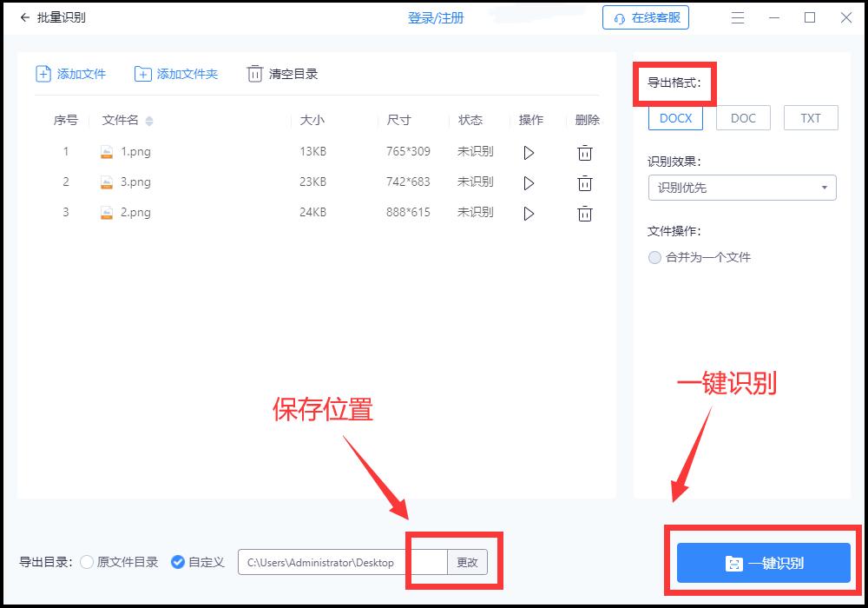868x608 pixels.
Task: Start recognition for 1.png using its play icon
Action: point(529,152)
